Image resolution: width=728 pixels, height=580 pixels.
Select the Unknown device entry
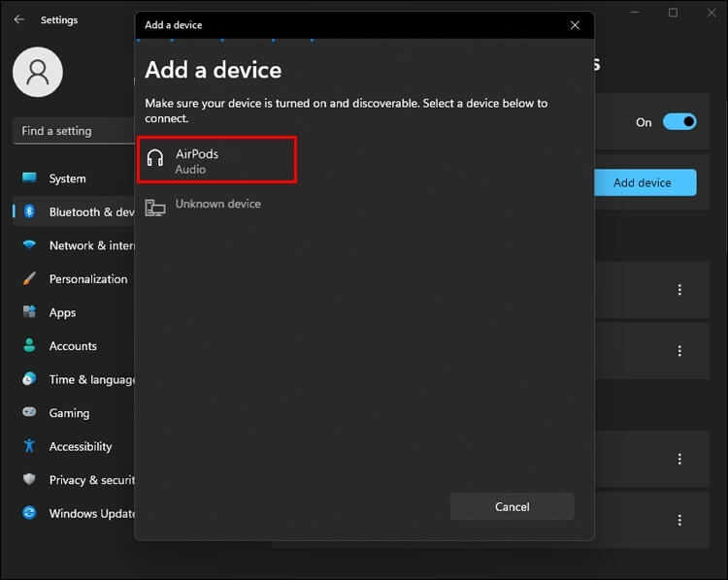[x=216, y=205]
